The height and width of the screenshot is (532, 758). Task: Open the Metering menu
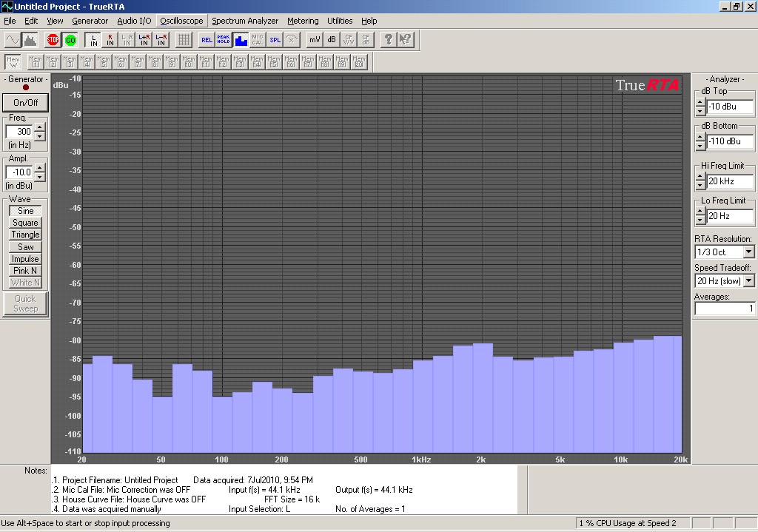point(303,21)
